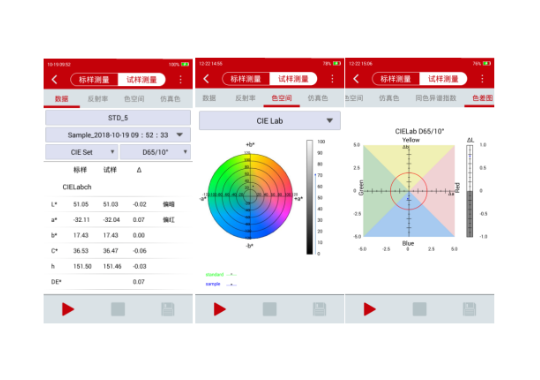The image size is (540, 380).
Task: Click the ΔL vertical scale bar
Action: pos(470,191)
